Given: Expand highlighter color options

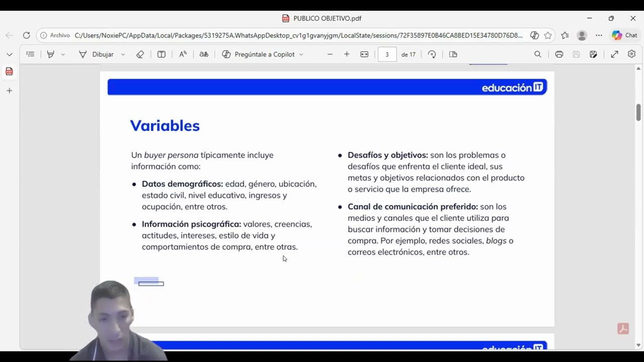Looking at the screenshot, I should tap(63, 54).
